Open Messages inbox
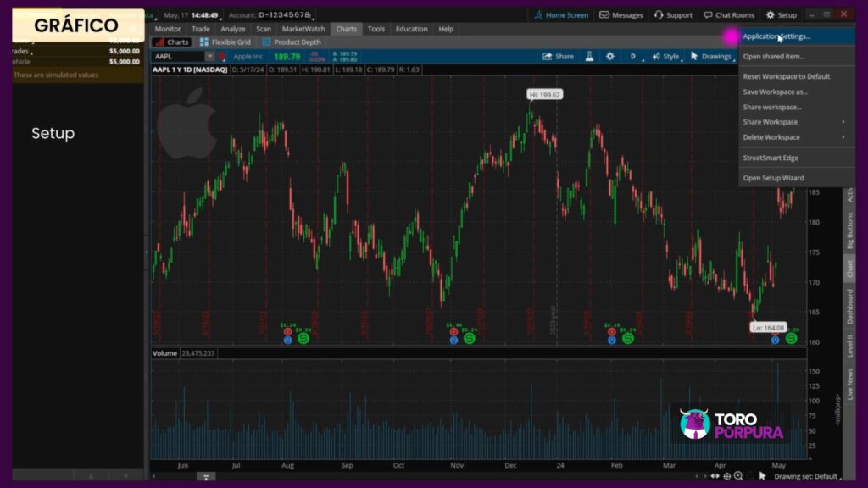Viewport: 868px width, 488px height. pyautogui.click(x=621, y=15)
